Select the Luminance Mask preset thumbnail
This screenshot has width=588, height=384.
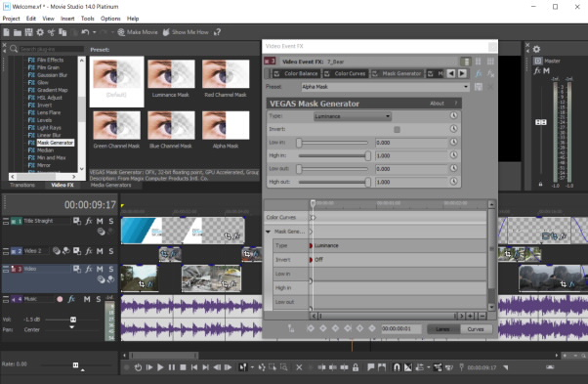pyautogui.click(x=171, y=80)
